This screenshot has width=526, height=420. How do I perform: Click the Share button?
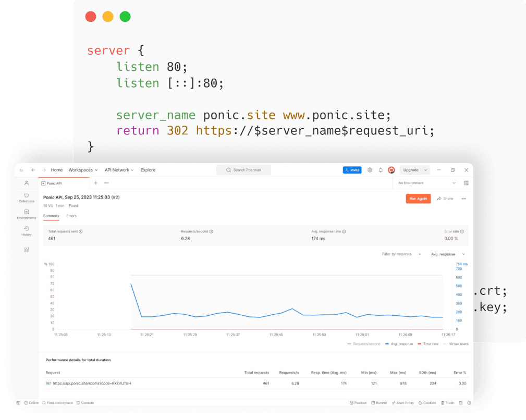tap(445, 199)
